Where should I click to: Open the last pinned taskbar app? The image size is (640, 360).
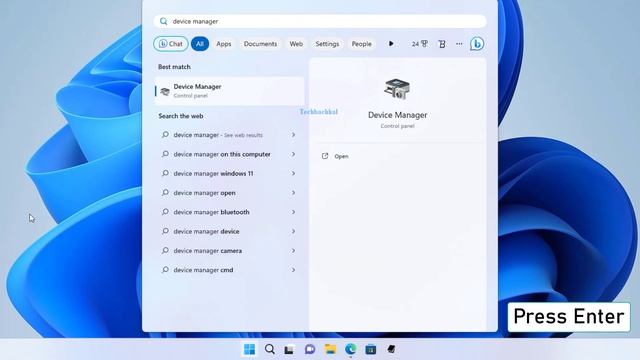[391, 349]
